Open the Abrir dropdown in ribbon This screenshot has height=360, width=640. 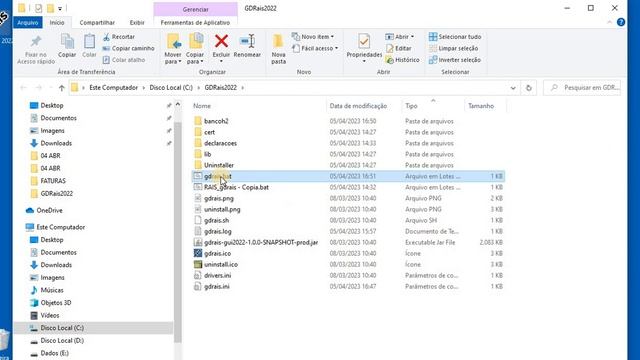pyautogui.click(x=400, y=37)
